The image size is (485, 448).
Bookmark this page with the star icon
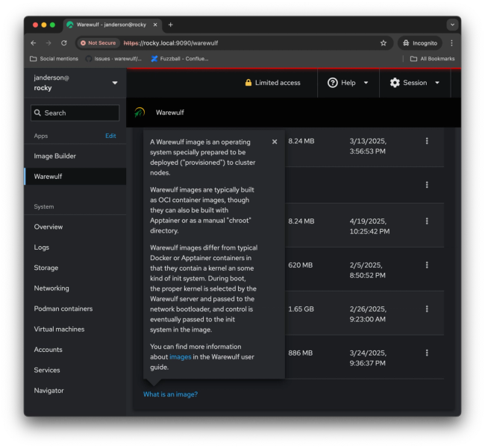[x=384, y=43]
